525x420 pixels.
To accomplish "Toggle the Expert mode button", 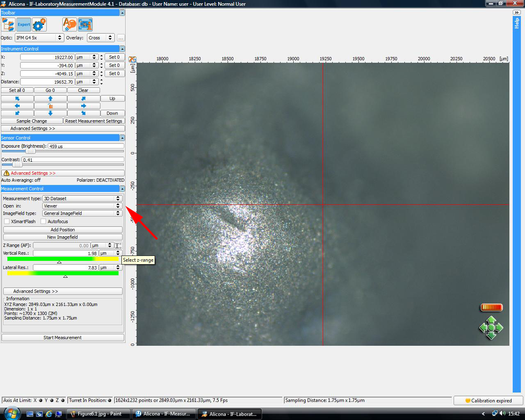I will 24,25.
